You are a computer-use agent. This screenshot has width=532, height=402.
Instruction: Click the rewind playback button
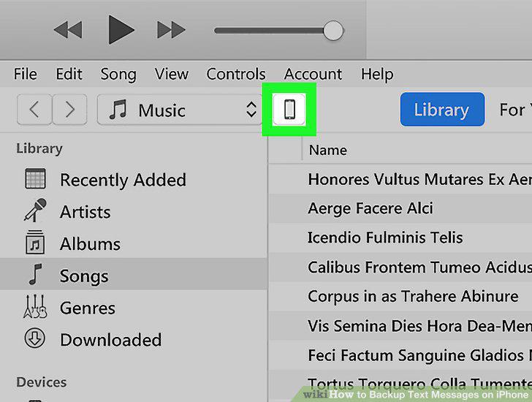tap(68, 29)
